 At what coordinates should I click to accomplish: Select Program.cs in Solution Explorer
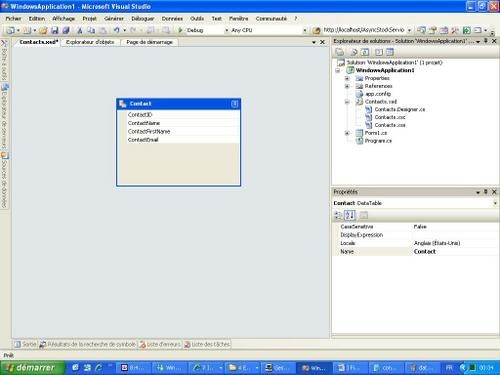click(x=378, y=141)
